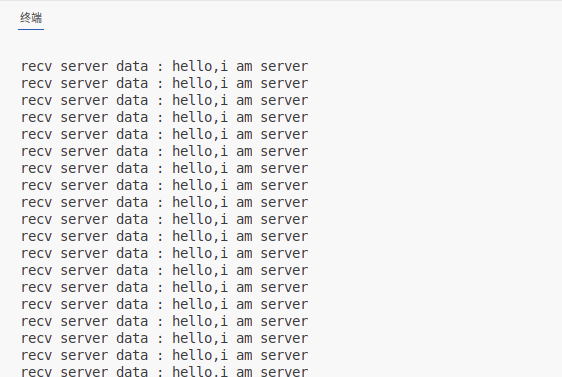Click 'data' in the second output line
562x377 pixels.
pos(132,83)
